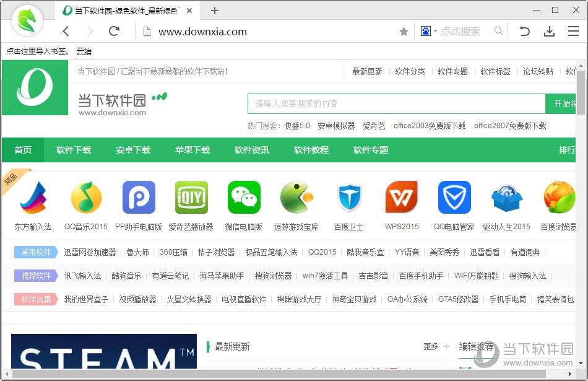Click hot search 快播5.0
Screen dimensions: 588x381
(297, 126)
